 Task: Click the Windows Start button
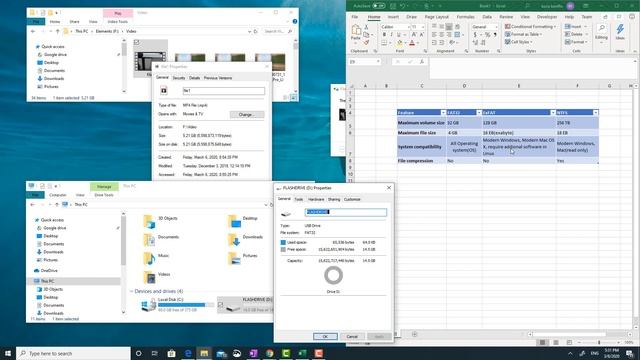(x=8, y=353)
